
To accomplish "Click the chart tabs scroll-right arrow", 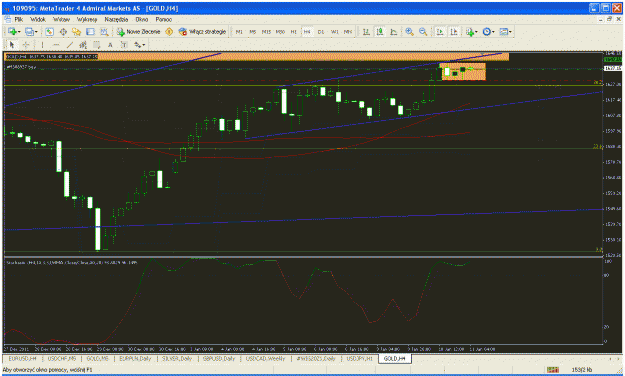I will 619,359.
